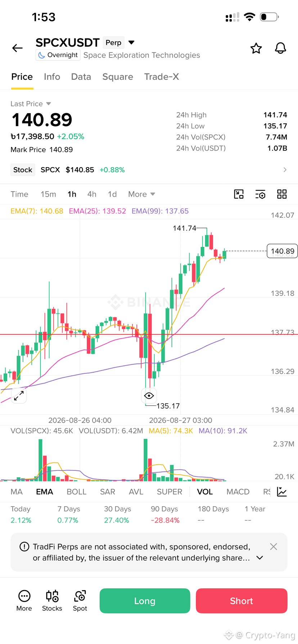This screenshot has height=644, width=298.
Task: Open the SPCX stock row chevron
Action: point(285,170)
